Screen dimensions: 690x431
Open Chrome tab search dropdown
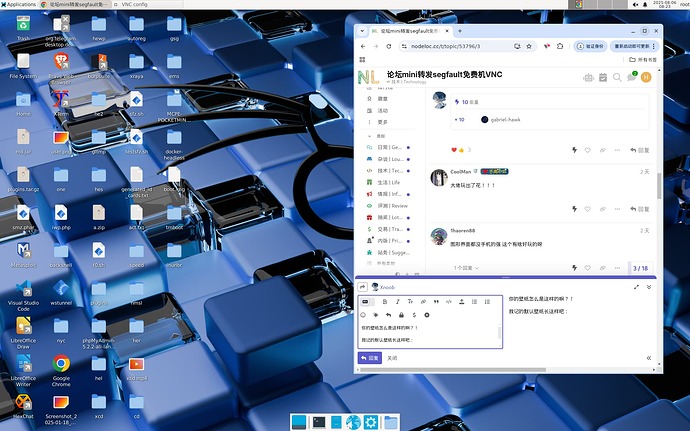click(362, 31)
